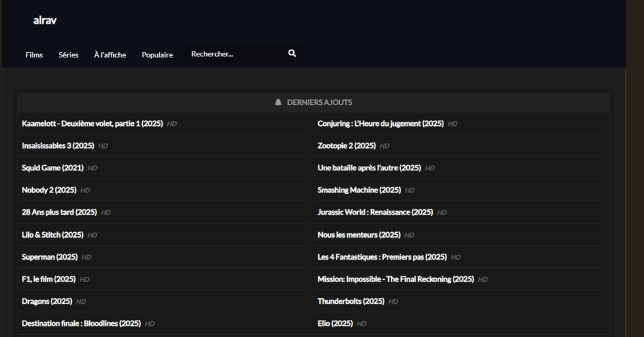644x337 pixels.
Task: Open the Populaire page
Action: 157,55
